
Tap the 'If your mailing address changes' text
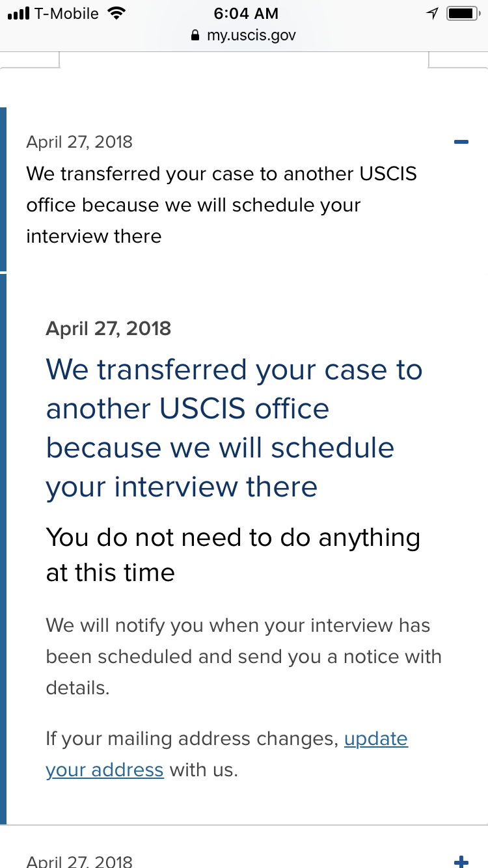(192, 739)
